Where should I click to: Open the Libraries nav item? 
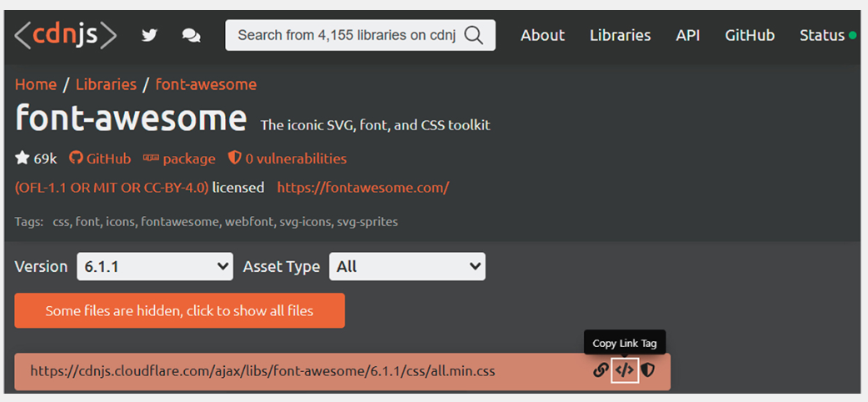[x=620, y=36]
